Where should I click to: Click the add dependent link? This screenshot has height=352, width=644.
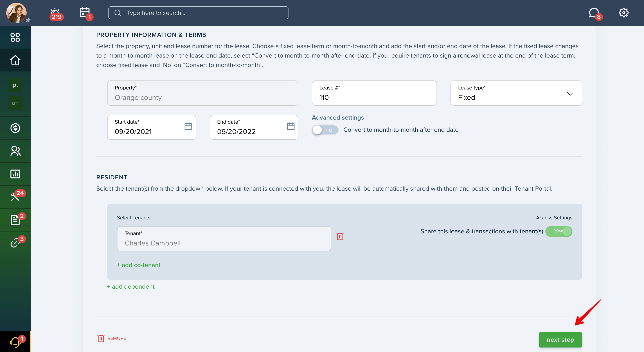coord(131,287)
